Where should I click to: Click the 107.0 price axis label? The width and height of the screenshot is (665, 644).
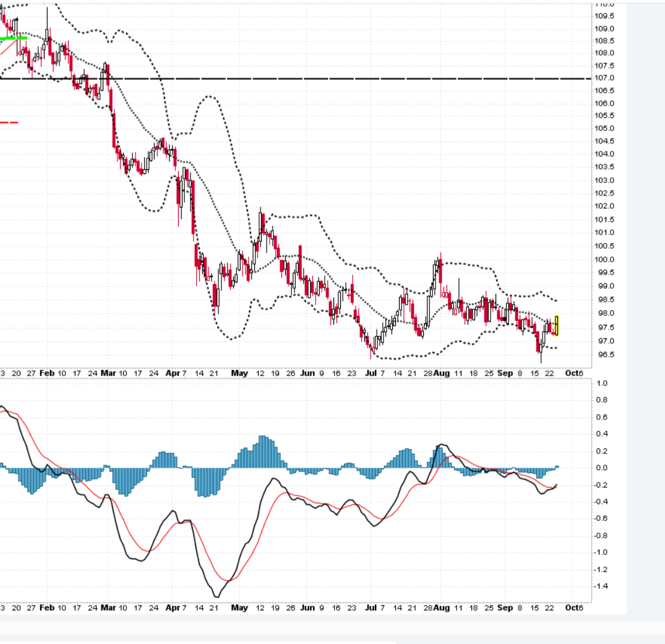pyautogui.click(x=605, y=79)
